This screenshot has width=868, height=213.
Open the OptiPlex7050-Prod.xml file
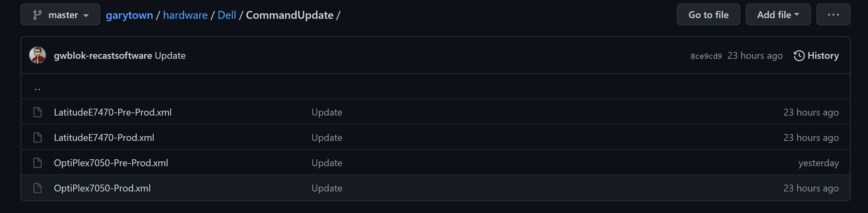click(102, 188)
